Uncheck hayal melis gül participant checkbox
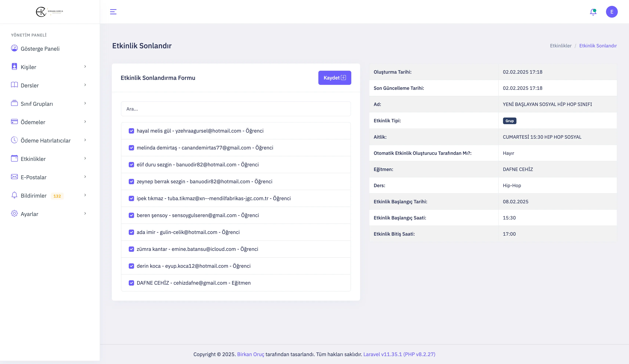629x364 pixels. pyautogui.click(x=131, y=131)
